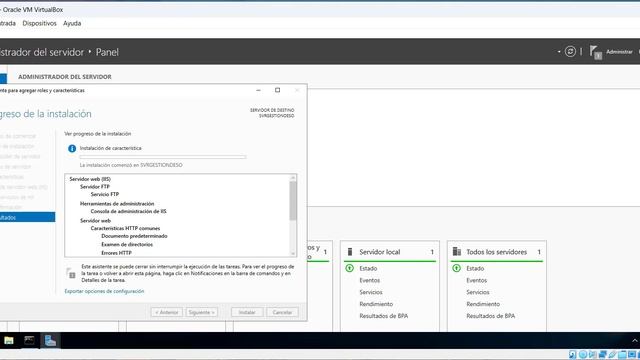Open Servicios under Servidor local
The width and height of the screenshot is (640, 360).
(x=371, y=292)
